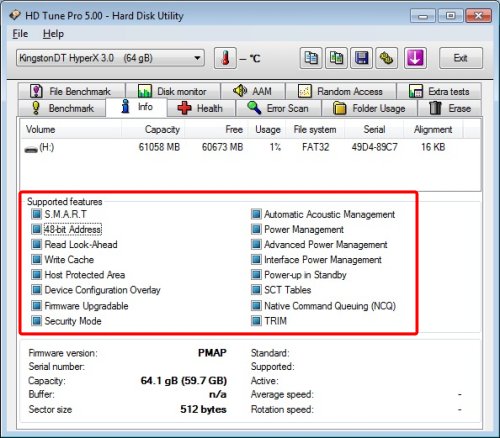Click the 16 KB alignment cell

pyautogui.click(x=433, y=147)
